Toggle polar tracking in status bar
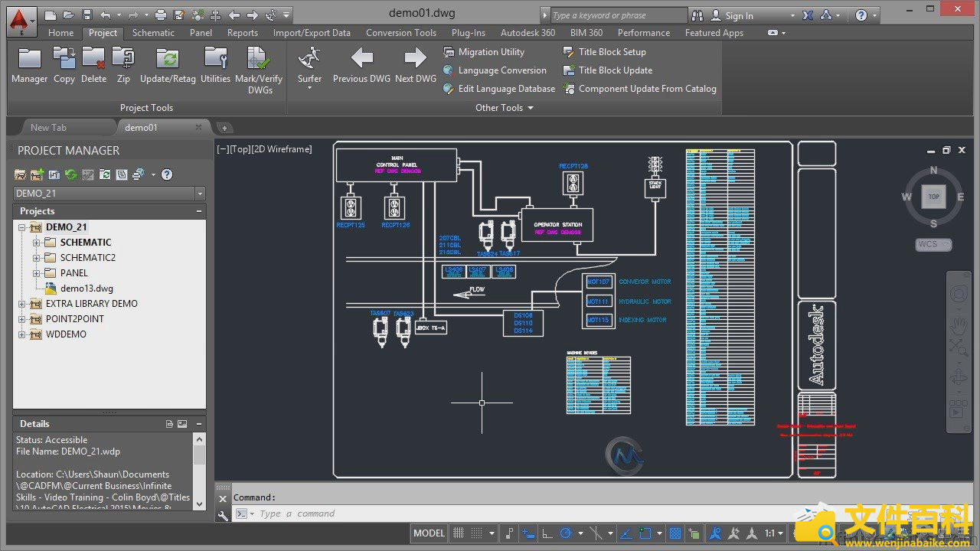The width and height of the screenshot is (980, 551). pyautogui.click(x=567, y=533)
